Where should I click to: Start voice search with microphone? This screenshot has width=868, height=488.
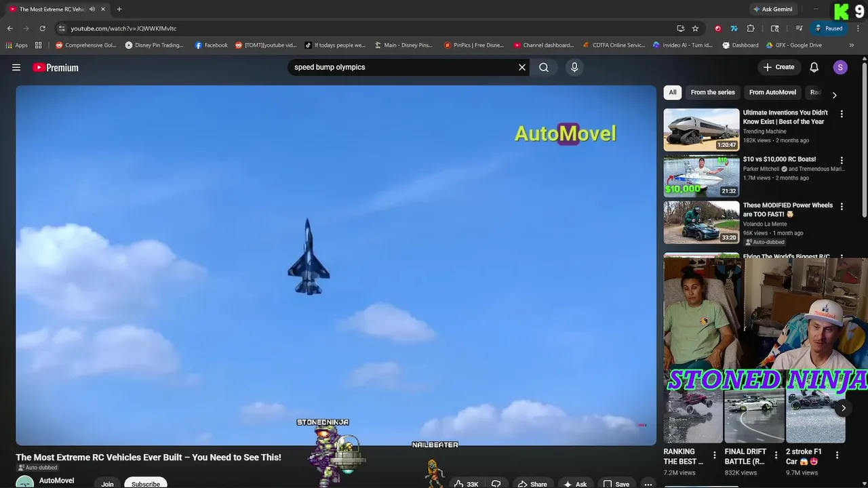tap(574, 67)
